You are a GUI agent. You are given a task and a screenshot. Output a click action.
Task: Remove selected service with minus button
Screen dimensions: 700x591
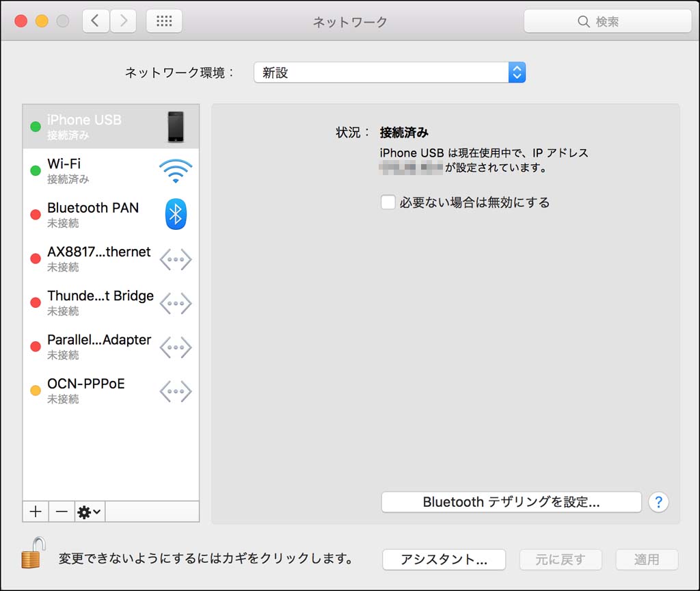pyautogui.click(x=62, y=512)
